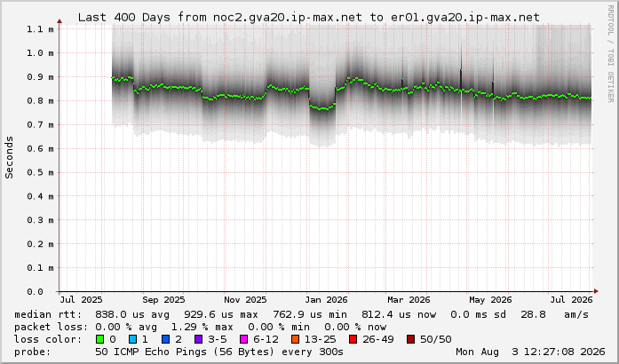Screen dimensions: 619x364
Task: Click the 'Jul 2025' x-axis label
Action: coord(81,300)
